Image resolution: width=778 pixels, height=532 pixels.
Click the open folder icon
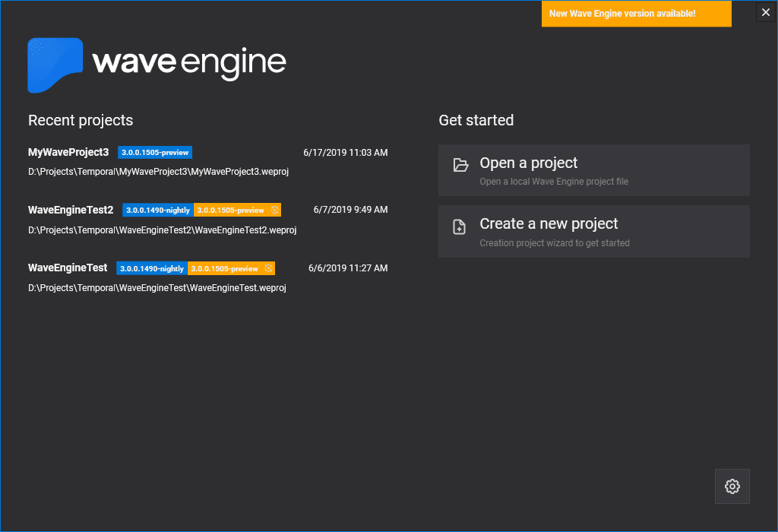coord(460,165)
